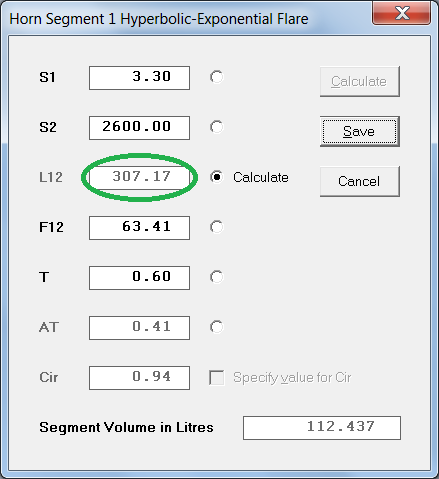Click the F12 label
This screenshot has width=439, height=479.
tap(51, 227)
